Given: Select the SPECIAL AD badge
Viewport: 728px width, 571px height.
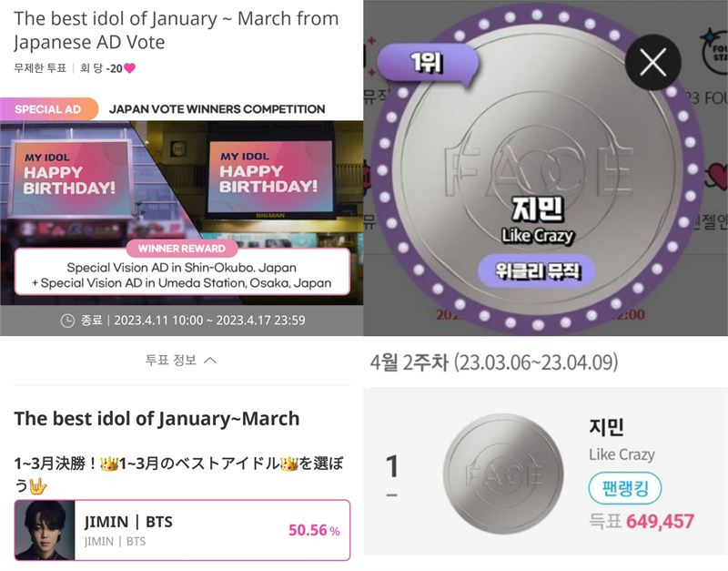Looking at the screenshot, I should [x=49, y=109].
